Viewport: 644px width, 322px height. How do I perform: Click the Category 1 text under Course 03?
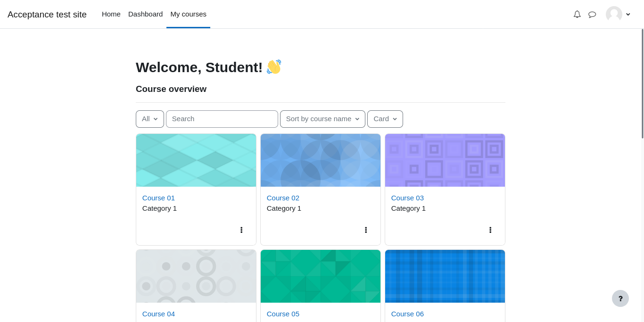[408, 208]
